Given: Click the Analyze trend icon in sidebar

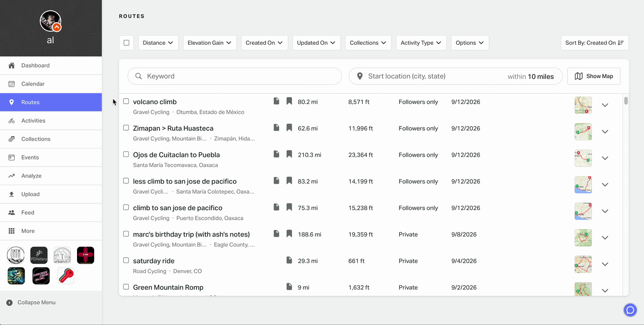Looking at the screenshot, I should click(12, 176).
